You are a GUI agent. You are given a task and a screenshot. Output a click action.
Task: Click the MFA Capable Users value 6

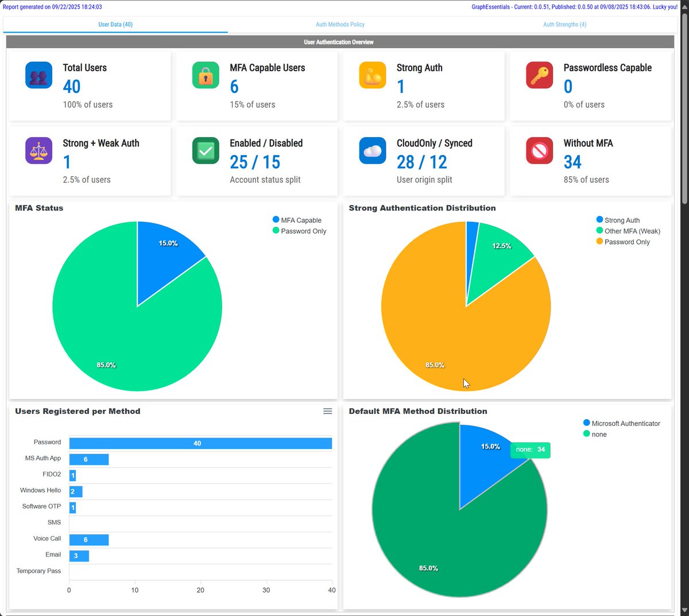234,87
